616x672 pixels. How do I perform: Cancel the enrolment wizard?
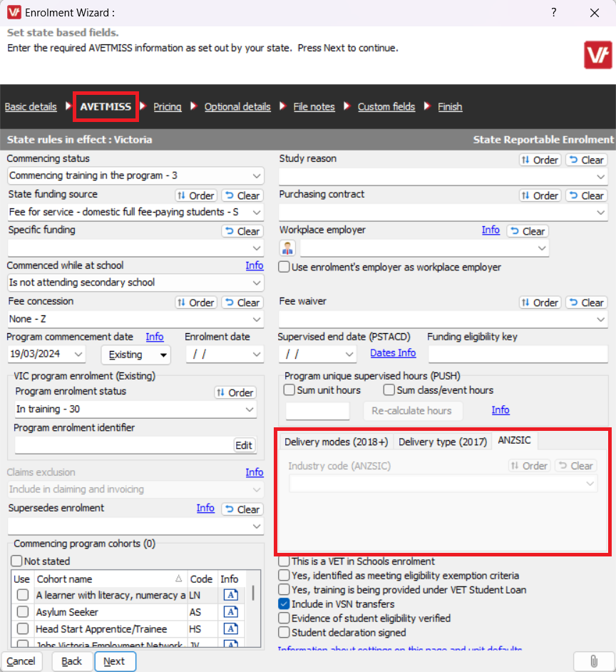click(21, 661)
